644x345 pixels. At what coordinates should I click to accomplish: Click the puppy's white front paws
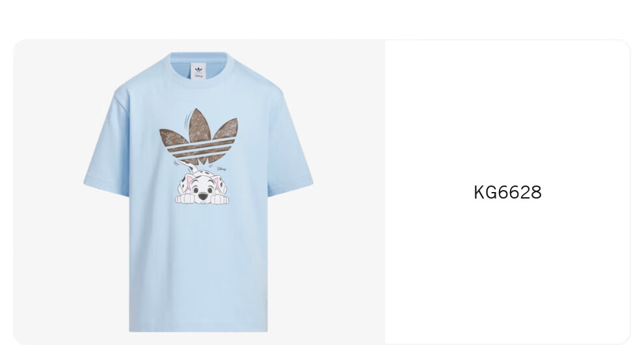click(x=201, y=200)
